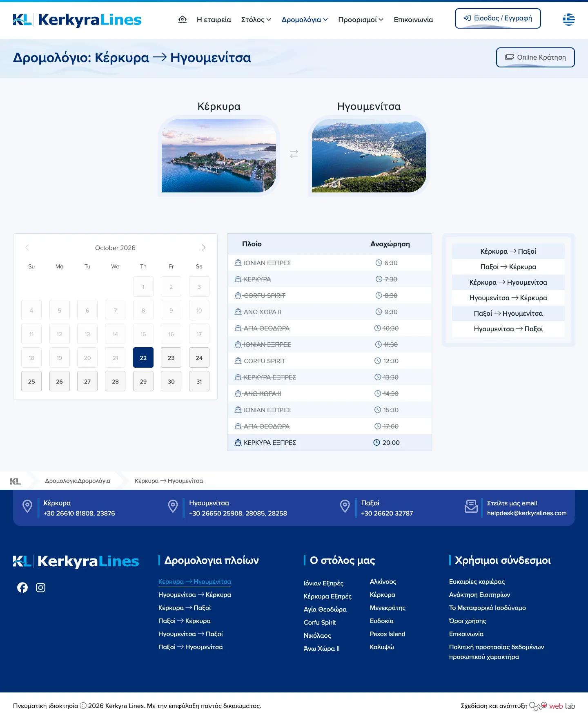Open Πολιτική προστασίας δεδομένων footer link
The image size is (588, 719).
497,652
